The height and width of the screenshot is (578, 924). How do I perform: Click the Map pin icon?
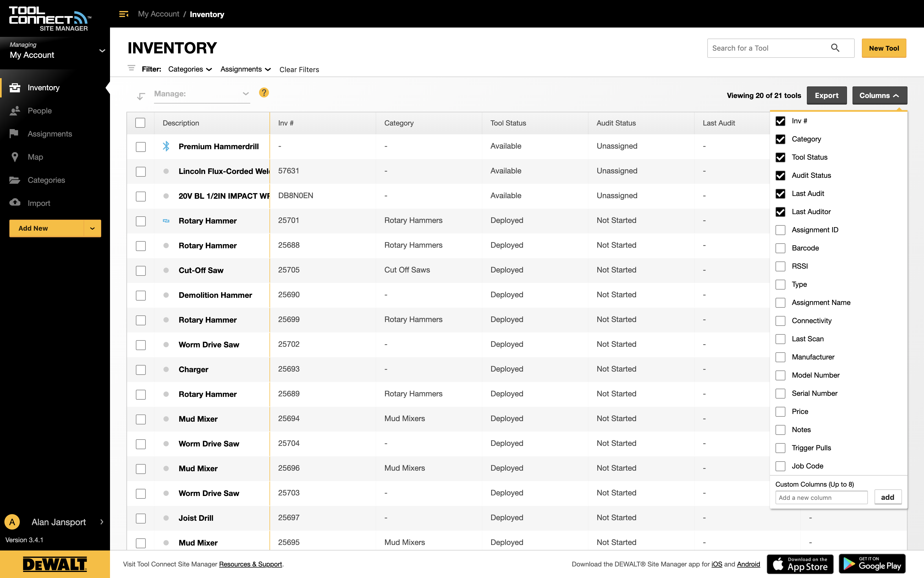coord(15,157)
